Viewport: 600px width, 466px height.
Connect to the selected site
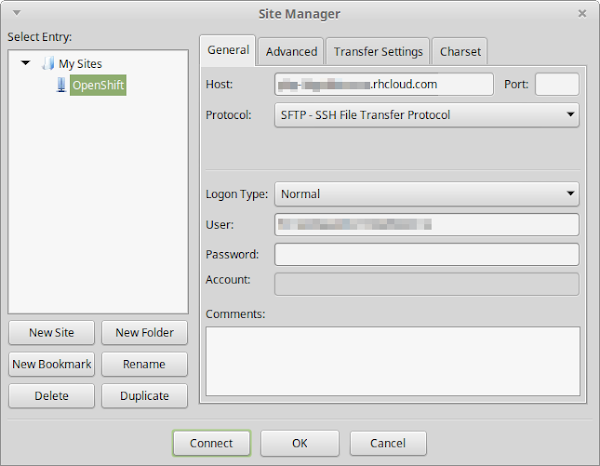(x=212, y=443)
